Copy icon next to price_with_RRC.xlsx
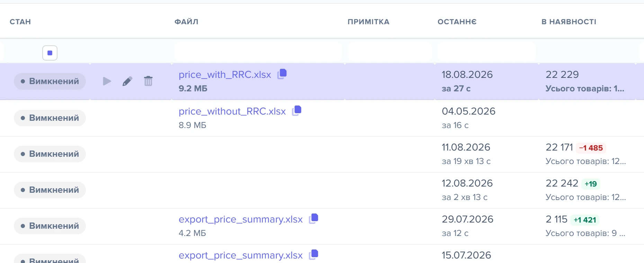Screen dimensions: 644x263 (x=282, y=74)
